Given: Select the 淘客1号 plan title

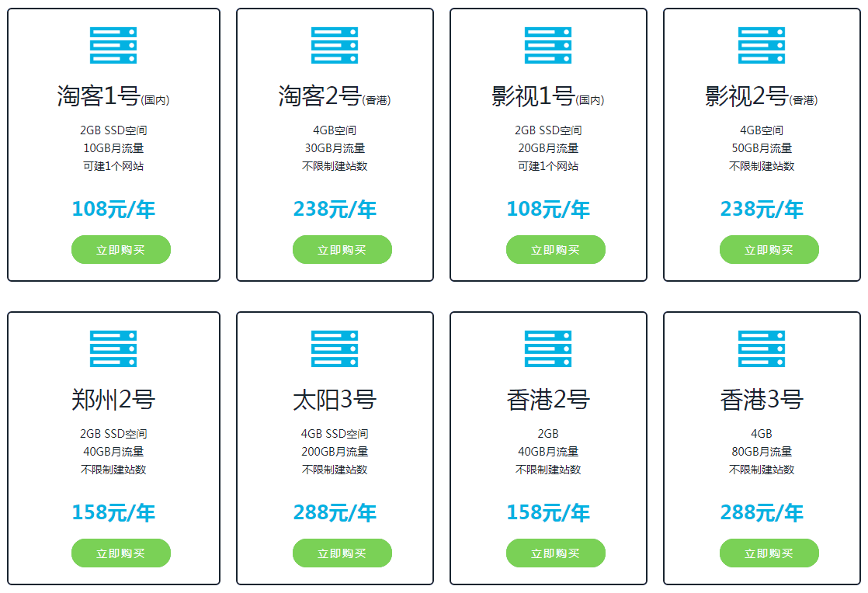Looking at the screenshot, I should point(113,96).
